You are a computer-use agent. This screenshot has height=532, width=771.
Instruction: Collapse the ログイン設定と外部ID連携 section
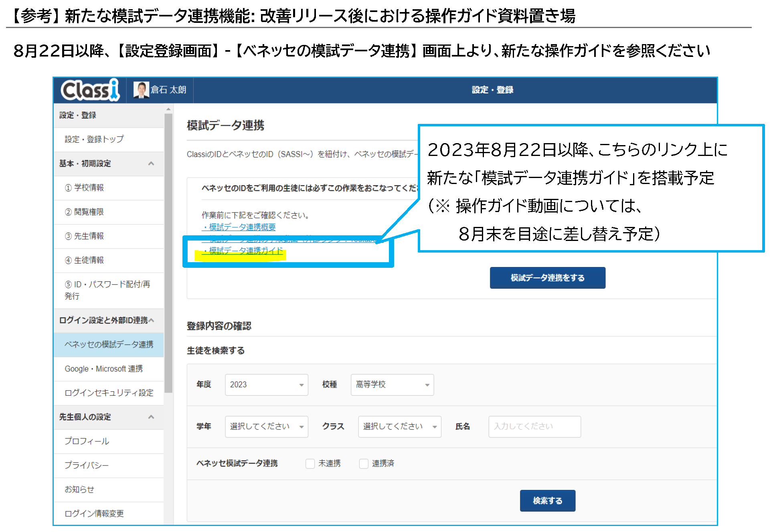point(151,320)
